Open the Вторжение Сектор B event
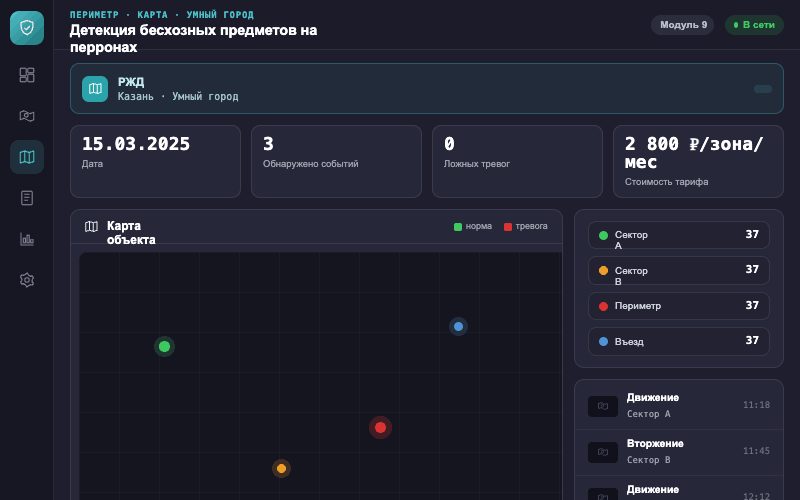This screenshot has width=800, height=500. (679, 452)
